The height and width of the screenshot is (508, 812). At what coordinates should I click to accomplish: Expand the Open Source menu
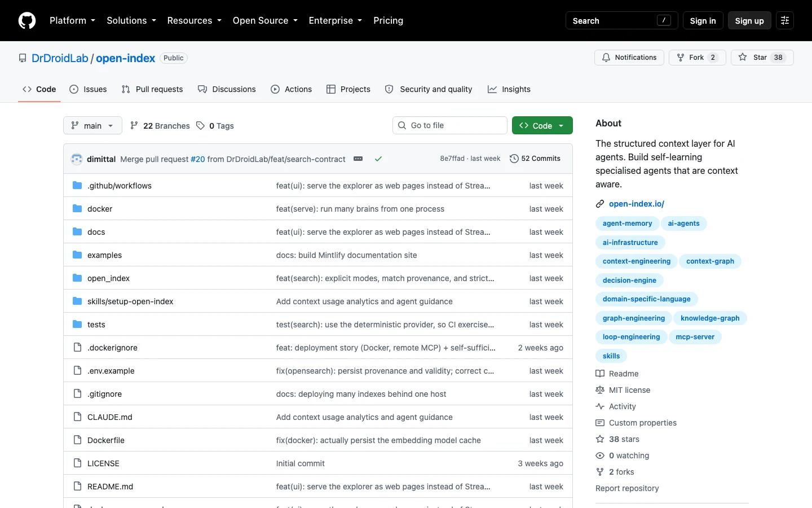click(265, 20)
